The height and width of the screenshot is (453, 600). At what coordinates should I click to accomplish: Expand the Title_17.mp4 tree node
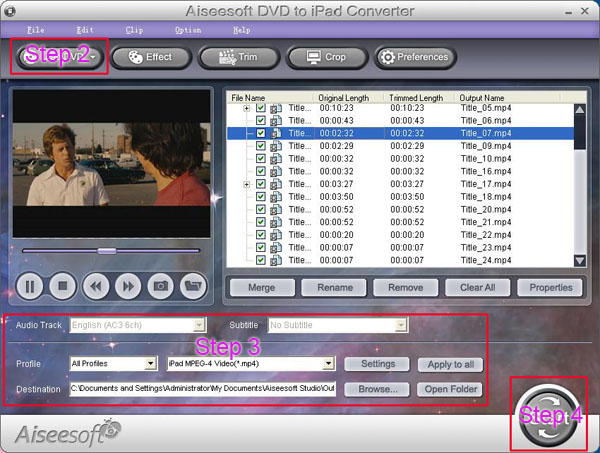tap(247, 184)
